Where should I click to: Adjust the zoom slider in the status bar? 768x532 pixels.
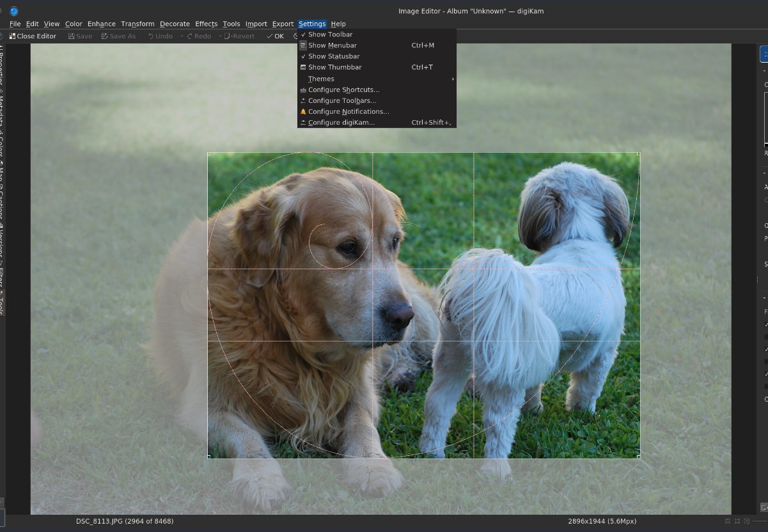[760, 521]
